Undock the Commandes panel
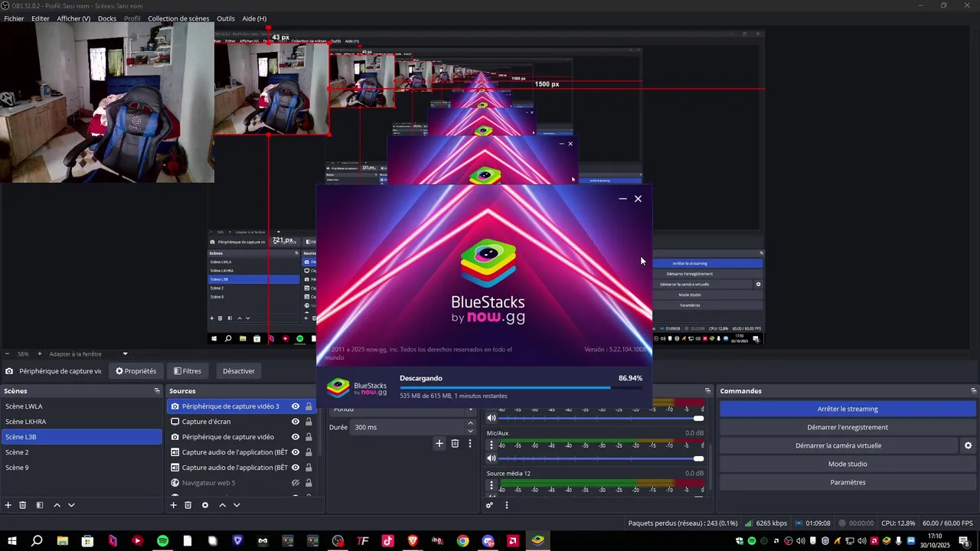Screen dimensions: 980x551 [973, 391]
